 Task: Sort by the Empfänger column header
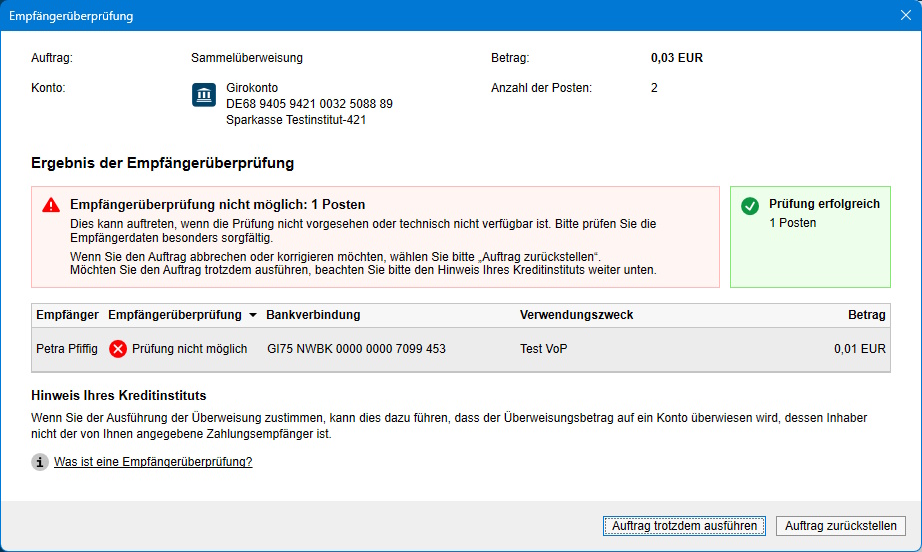coord(67,315)
